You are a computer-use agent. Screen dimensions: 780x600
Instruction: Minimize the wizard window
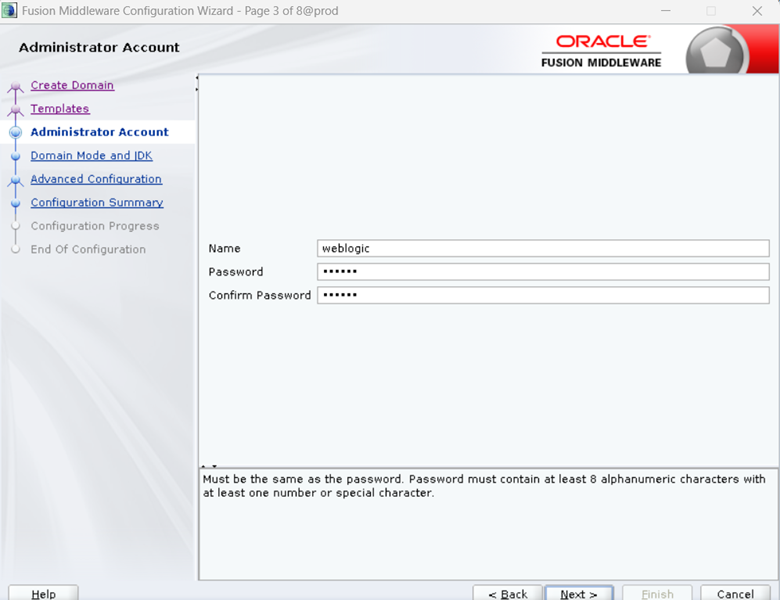666,10
